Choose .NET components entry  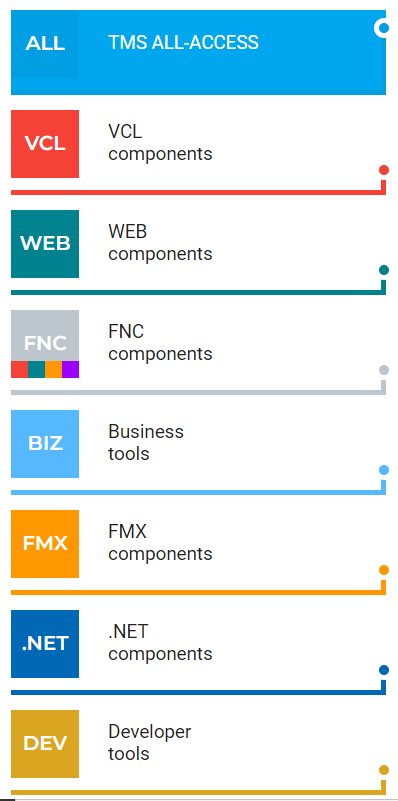coord(160,643)
